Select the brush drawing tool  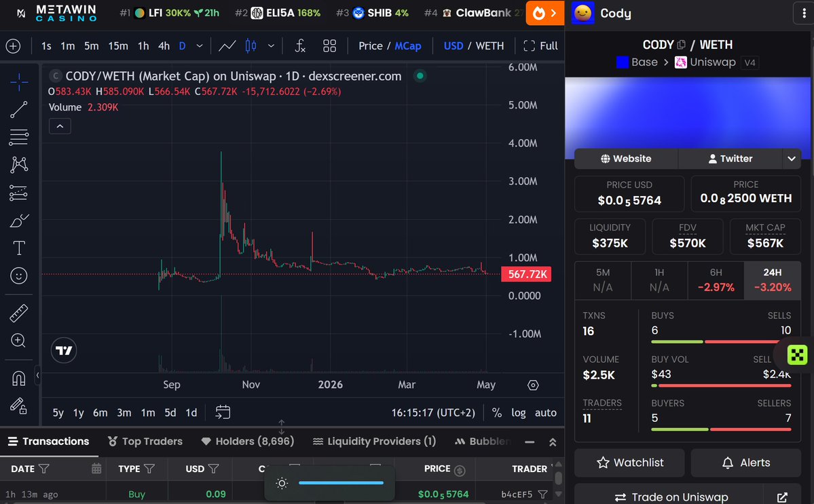(x=19, y=221)
